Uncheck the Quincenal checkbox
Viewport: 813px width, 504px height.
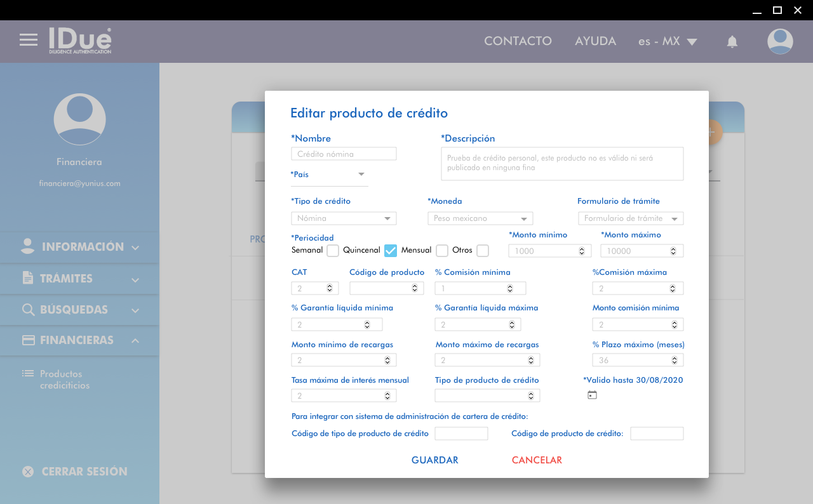[391, 251]
